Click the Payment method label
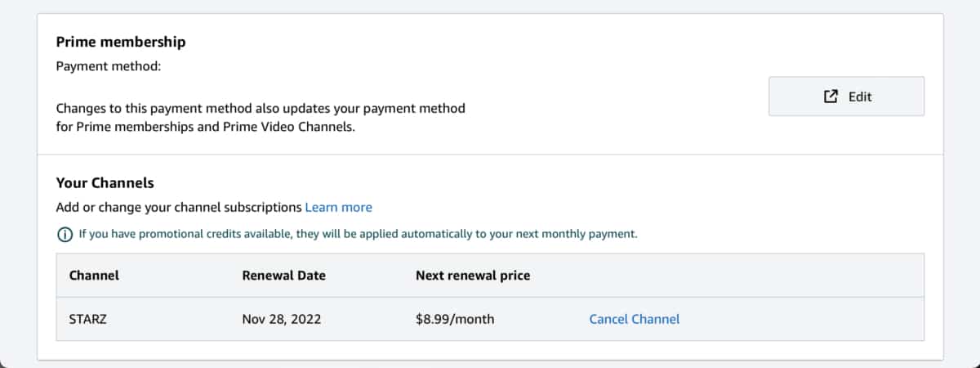 click(x=109, y=66)
